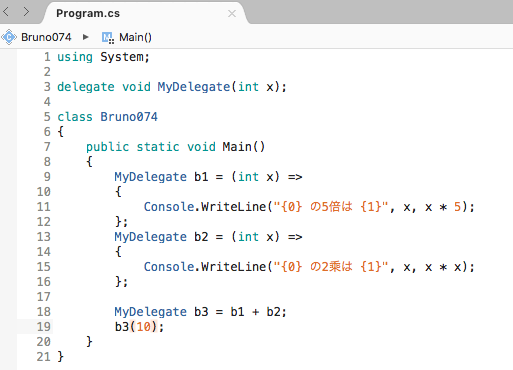Click 'MyDelegate(int' declaration on line 3
This screenshot has height=370, width=513.
click(208, 87)
